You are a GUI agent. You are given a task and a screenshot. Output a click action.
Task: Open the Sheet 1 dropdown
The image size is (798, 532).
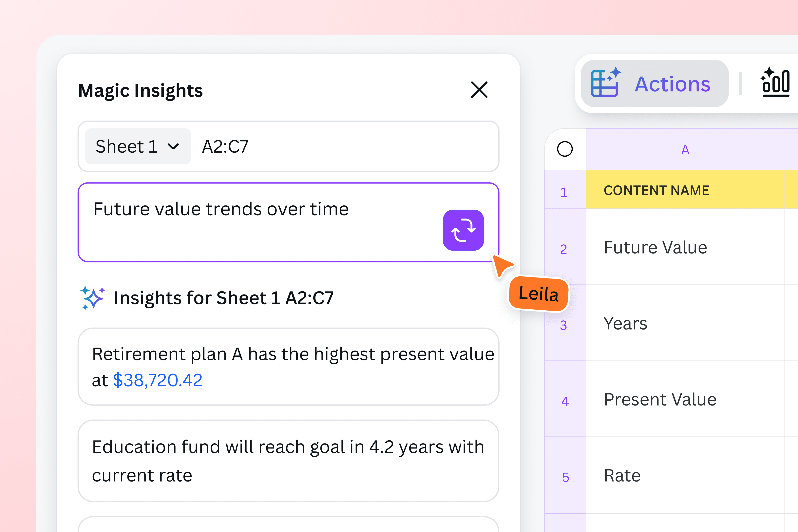(x=137, y=146)
